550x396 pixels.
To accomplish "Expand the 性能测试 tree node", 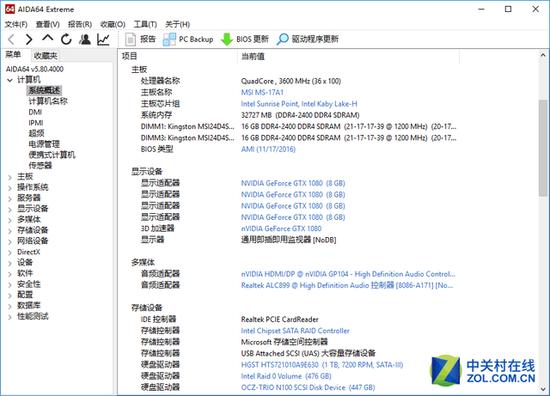I will click(x=10, y=317).
